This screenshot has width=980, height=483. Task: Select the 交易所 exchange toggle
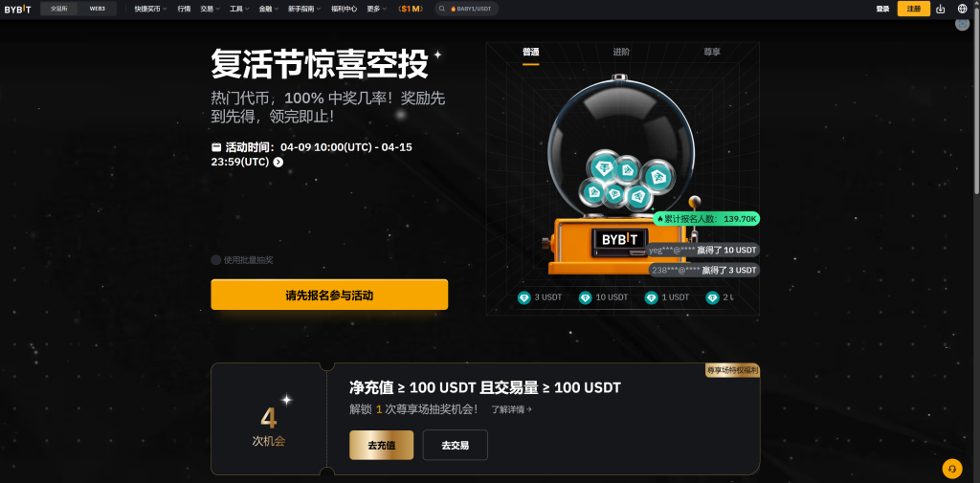pos(59,9)
